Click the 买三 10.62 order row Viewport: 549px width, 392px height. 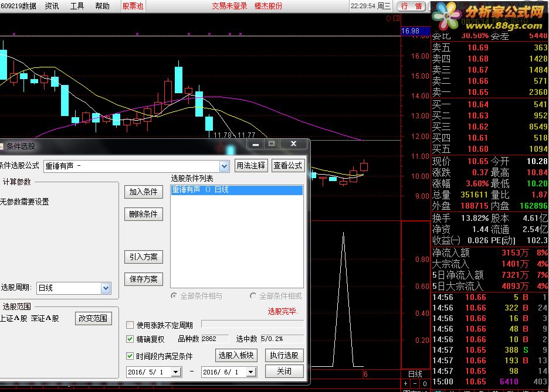[490, 127]
